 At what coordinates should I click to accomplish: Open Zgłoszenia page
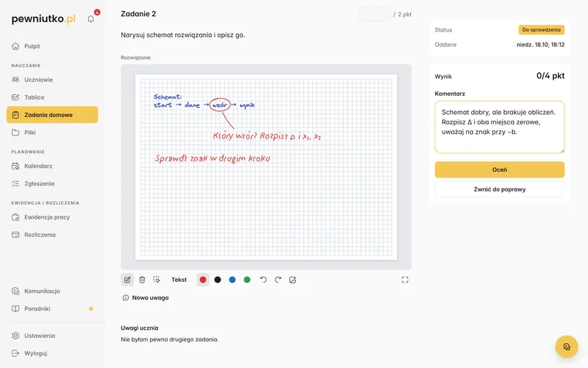tap(52, 183)
